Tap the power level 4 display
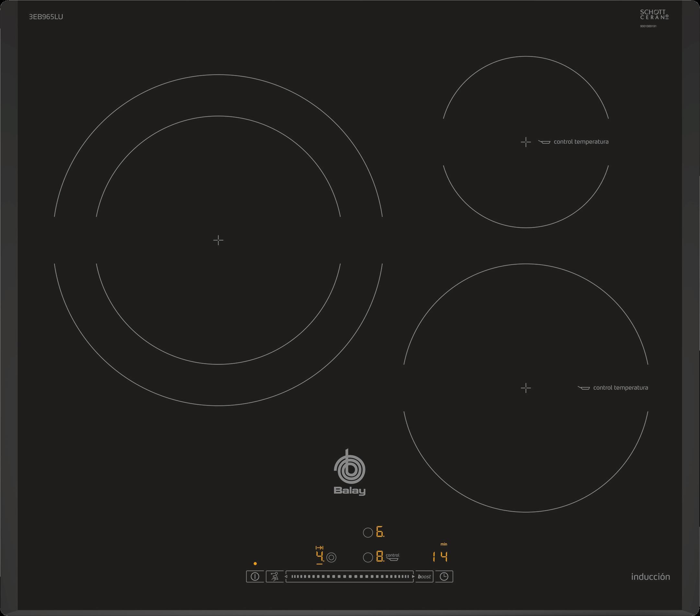The image size is (700, 616). pyautogui.click(x=320, y=557)
